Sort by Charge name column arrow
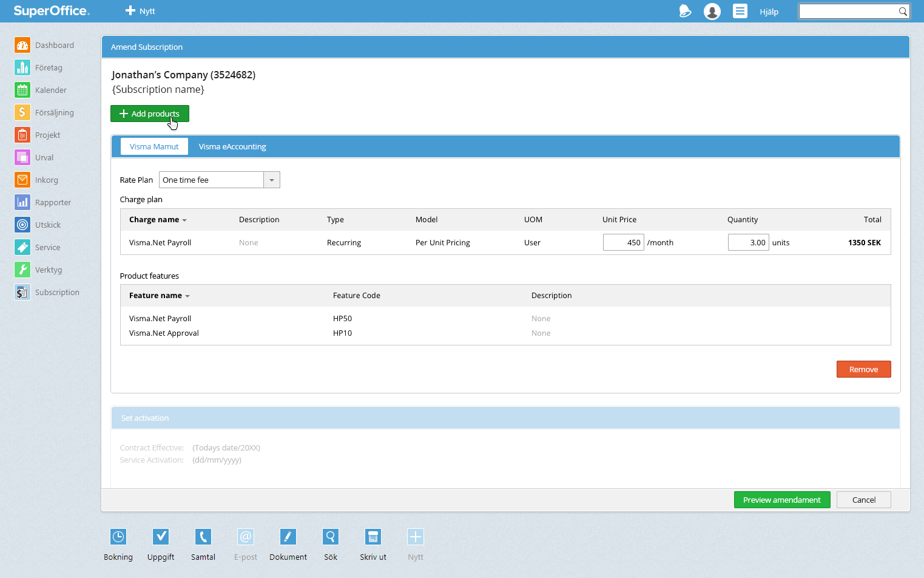Viewport: 924px width, 578px height. [x=184, y=220]
